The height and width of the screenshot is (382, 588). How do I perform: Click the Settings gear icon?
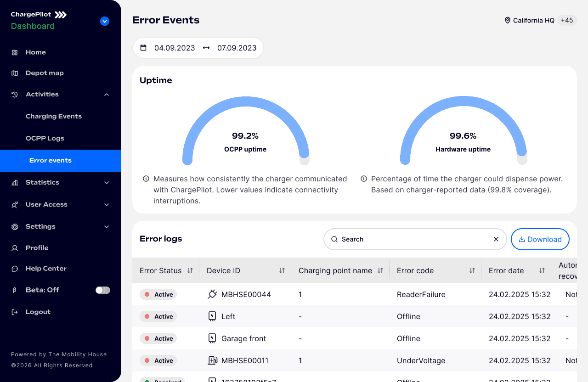[x=15, y=226]
